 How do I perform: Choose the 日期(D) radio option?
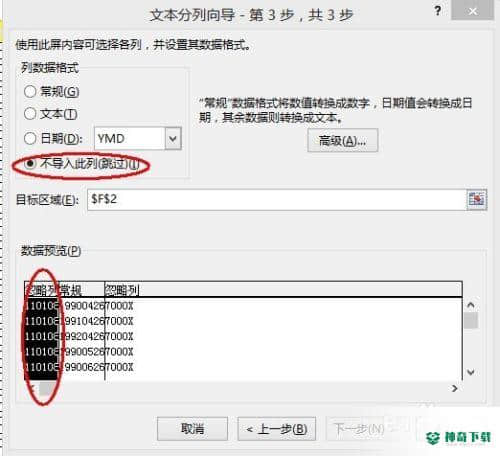30,138
